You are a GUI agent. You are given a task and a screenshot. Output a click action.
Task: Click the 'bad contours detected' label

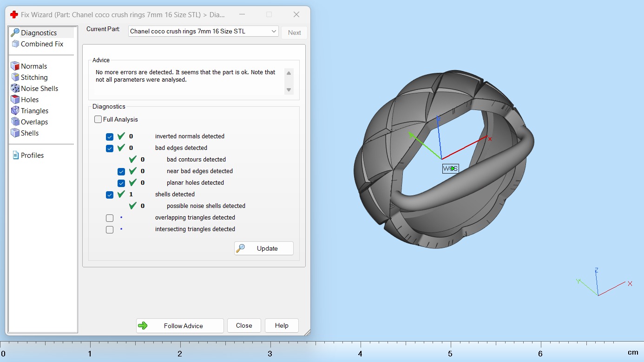click(x=196, y=159)
